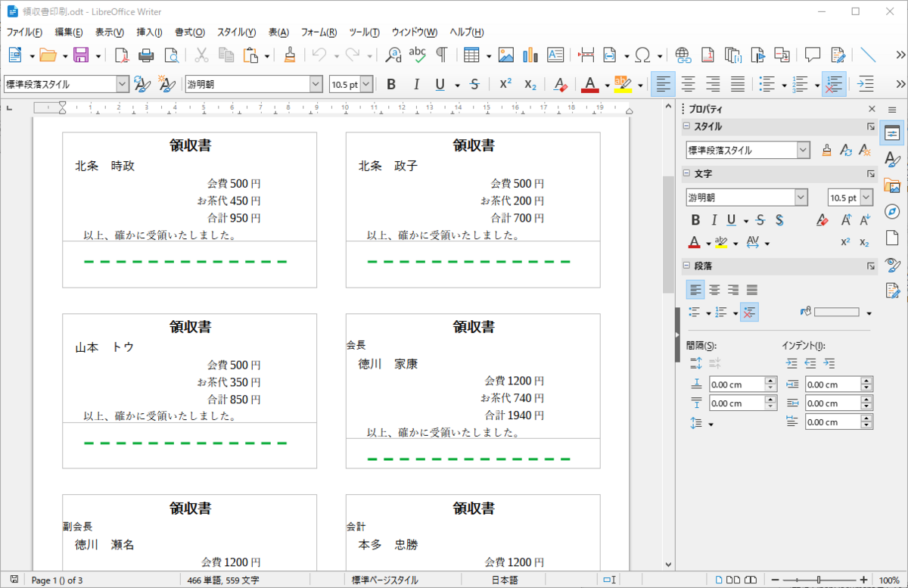The height and width of the screenshot is (588, 908).
Task: Open the Gallery deck in sidebar
Action: (x=893, y=185)
